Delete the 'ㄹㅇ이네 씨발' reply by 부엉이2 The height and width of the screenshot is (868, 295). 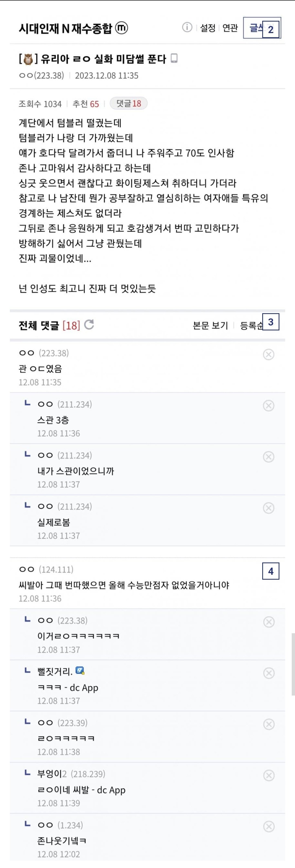point(269,775)
